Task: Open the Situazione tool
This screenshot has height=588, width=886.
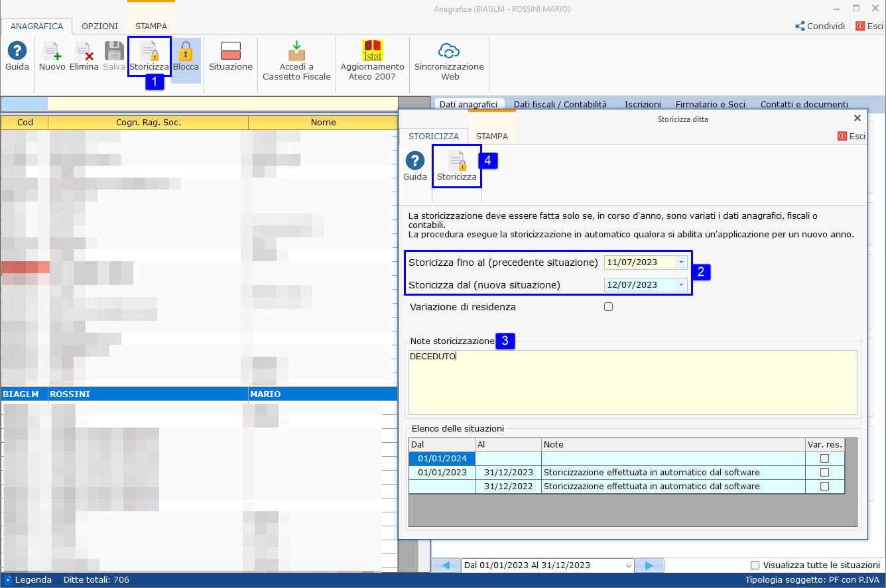Action: (x=231, y=56)
